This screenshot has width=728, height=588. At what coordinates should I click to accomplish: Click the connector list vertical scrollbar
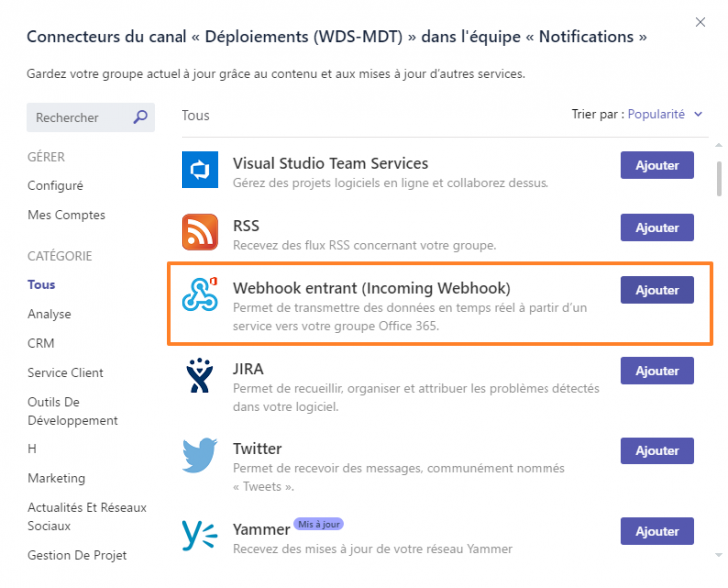point(718,179)
